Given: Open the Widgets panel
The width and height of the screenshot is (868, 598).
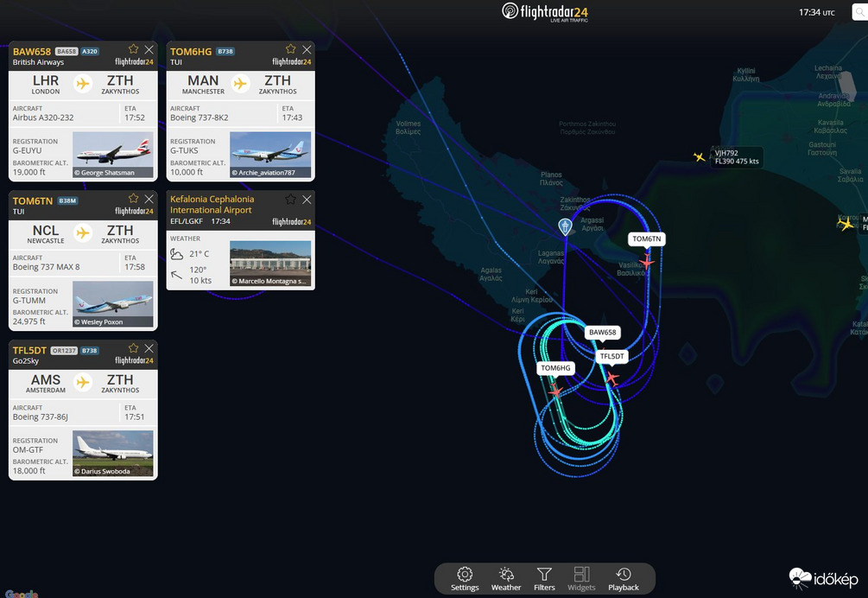Looking at the screenshot, I should (581, 578).
